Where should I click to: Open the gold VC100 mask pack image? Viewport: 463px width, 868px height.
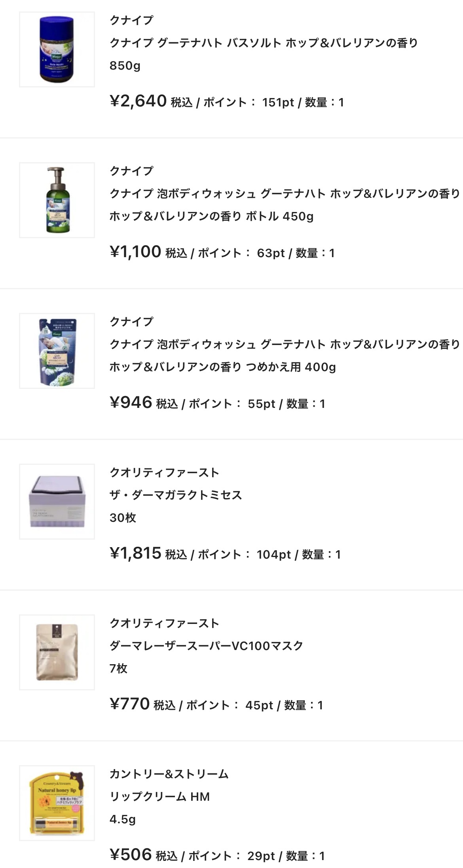[x=57, y=652]
